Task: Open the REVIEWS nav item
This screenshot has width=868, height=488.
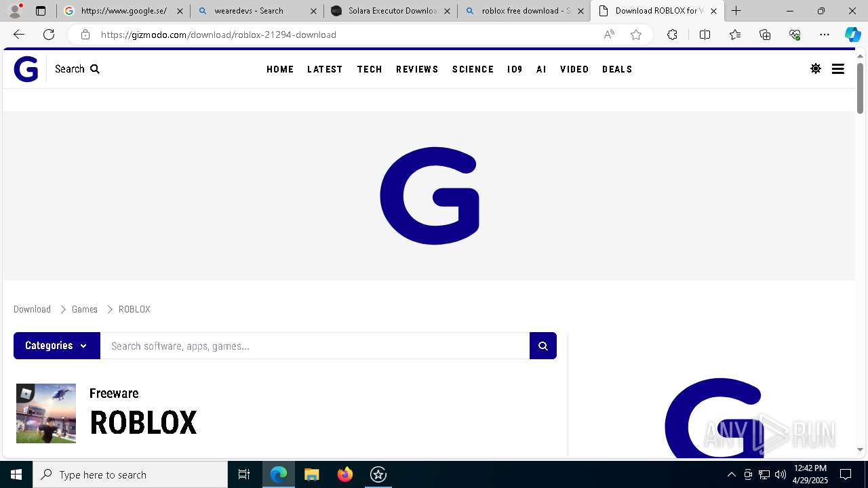Action: coord(417,69)
